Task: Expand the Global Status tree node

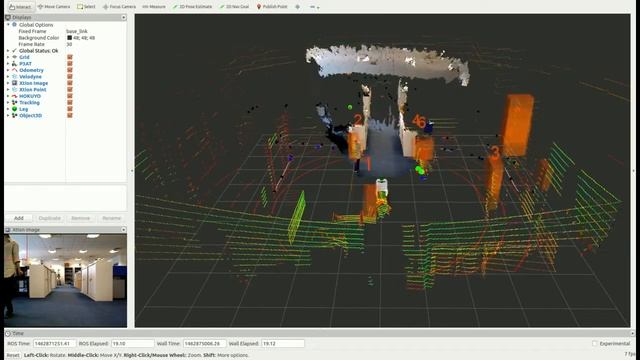Action: 8,51
